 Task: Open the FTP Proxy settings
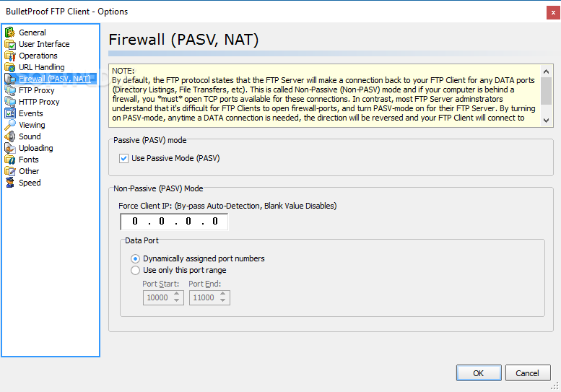[x=37, y=90]
